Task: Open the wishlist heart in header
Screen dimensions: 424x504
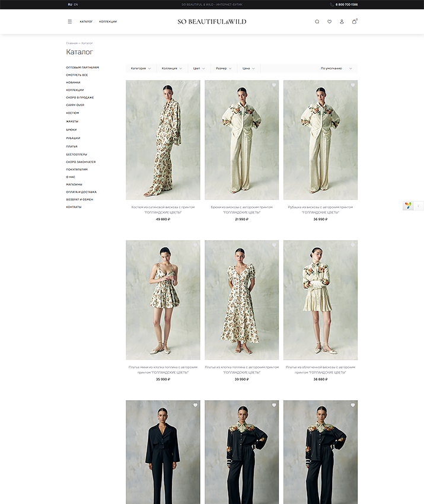Action: 329,21
